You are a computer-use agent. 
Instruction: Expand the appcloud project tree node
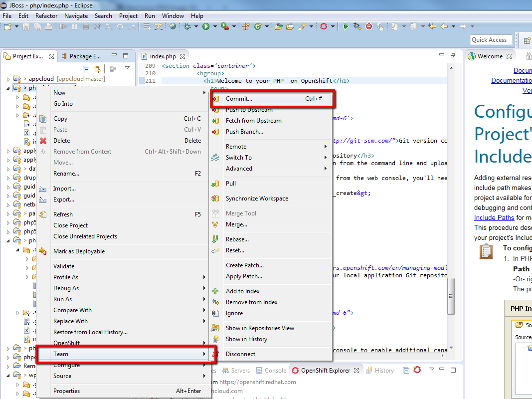(8, 79)
